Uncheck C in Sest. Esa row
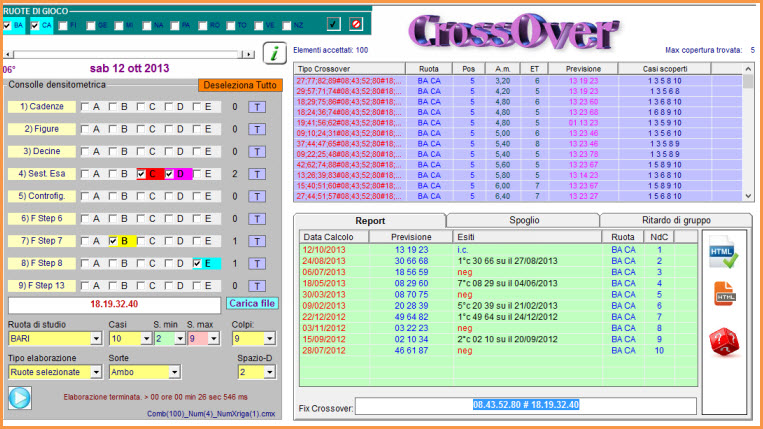Screen dimensions: 763x429 [141, 174]
